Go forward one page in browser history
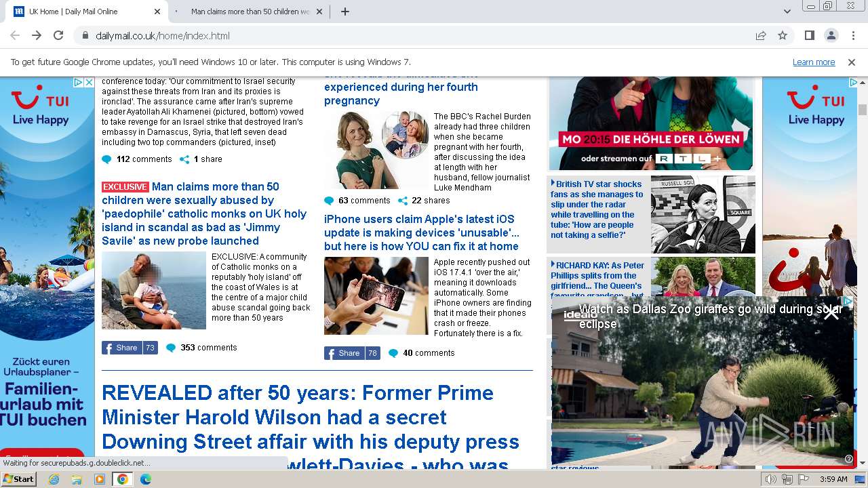 click(x=37, y=36)
